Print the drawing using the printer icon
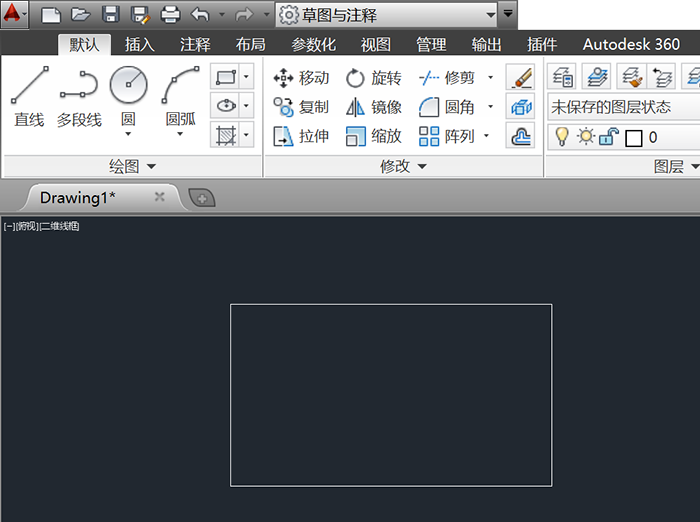Screen dimensions: 700x522 pyautogui.click(x=170, y=15)
